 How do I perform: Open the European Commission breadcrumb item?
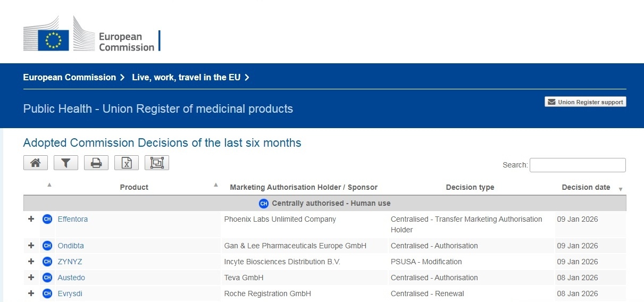coord(70,78)
